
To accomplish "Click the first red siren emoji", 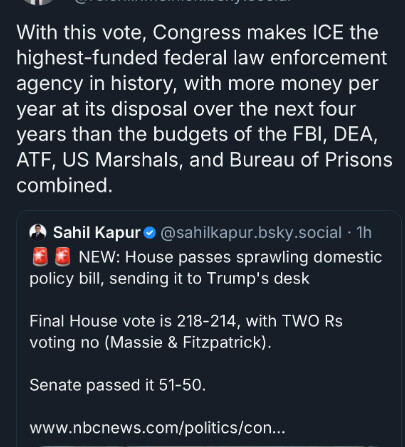I will 40,257.
